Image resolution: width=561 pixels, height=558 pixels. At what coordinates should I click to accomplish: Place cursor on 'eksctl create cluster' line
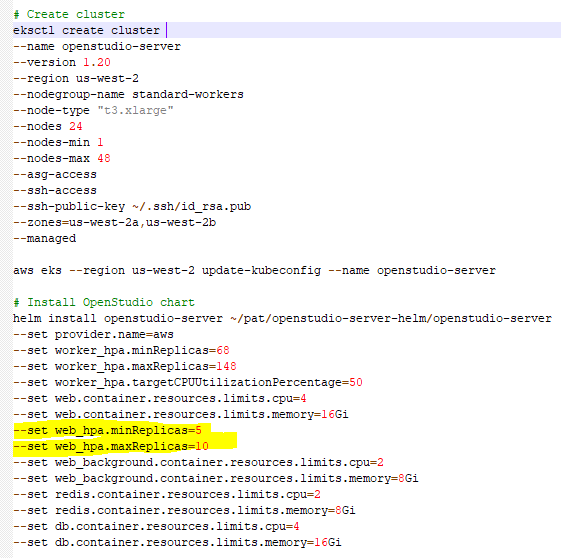click(x=87, y=30)
